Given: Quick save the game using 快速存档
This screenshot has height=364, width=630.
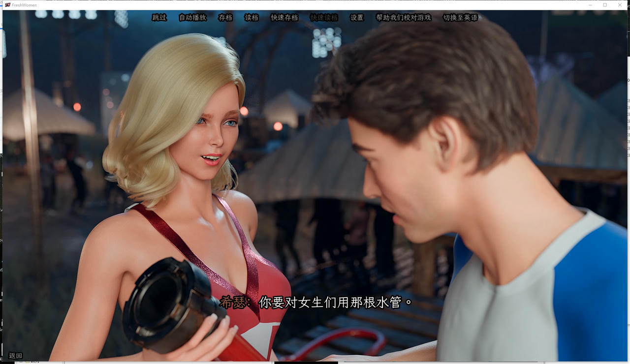Looking at the screenshot, I should click(x=283, y=17).
